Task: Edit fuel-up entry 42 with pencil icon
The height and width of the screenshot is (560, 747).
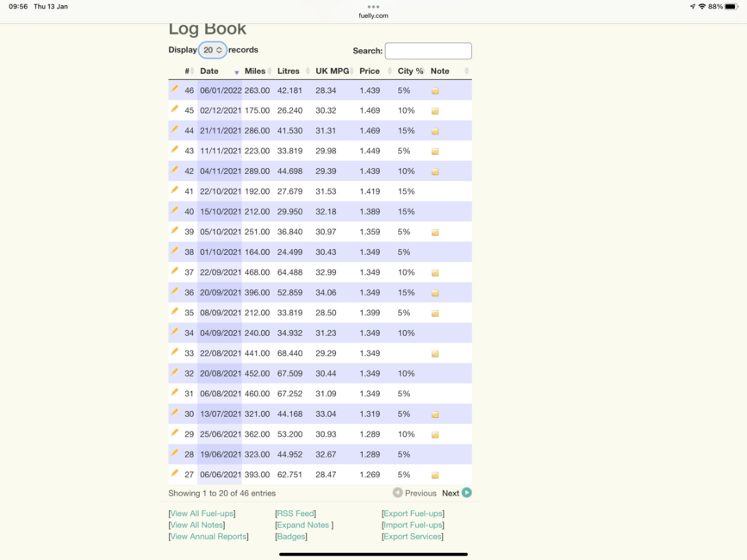Action: click(x=174, y=170)
